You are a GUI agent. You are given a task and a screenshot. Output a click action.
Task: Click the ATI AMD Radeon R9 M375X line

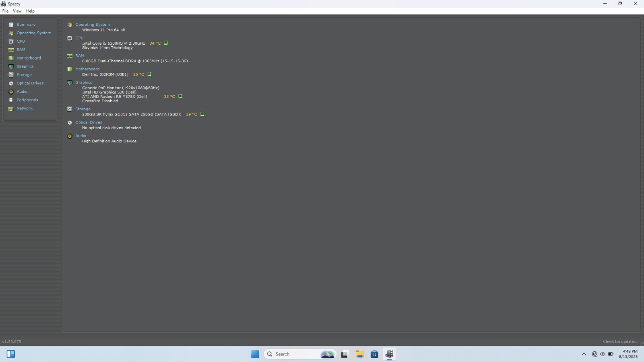tap(115, 97)
